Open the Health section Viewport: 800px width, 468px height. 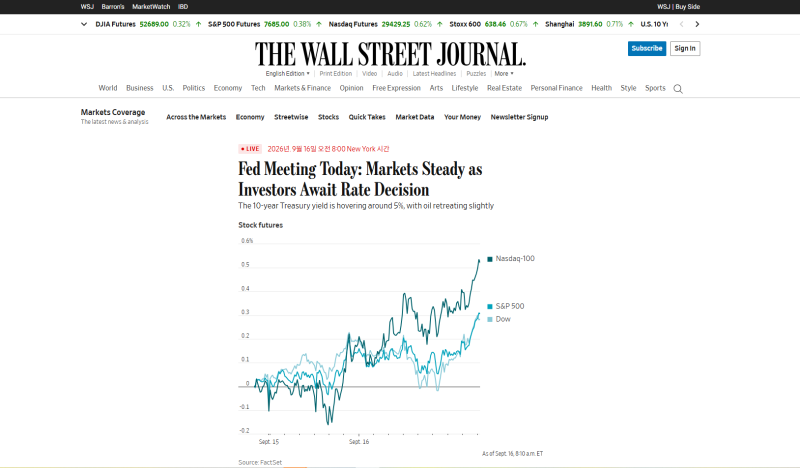click(x=602, y=88)
